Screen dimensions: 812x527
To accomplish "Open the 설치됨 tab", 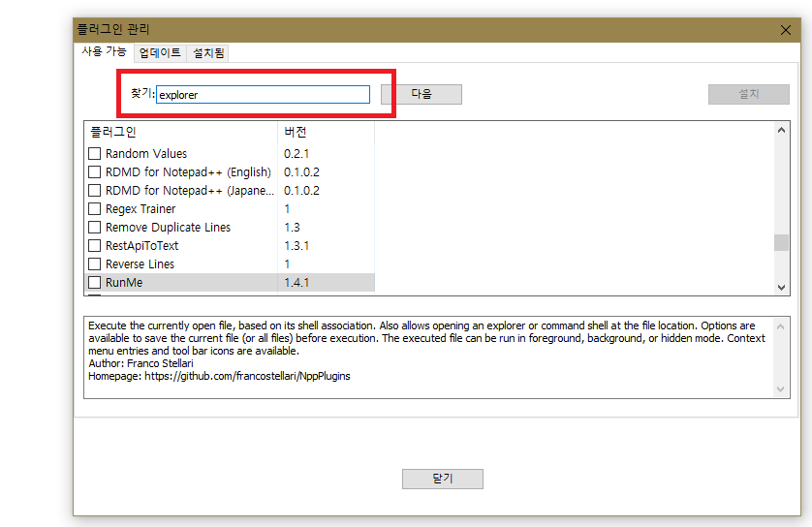I will click(208, 53).
